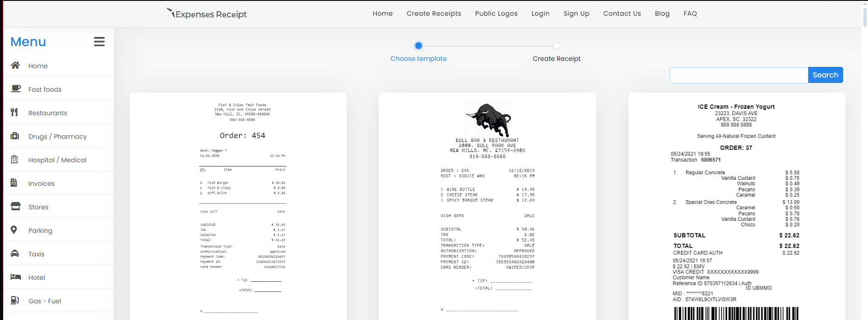Open the Restaurants category
Image resolution: width=868 pixels, height=320 pixels.
point(47,113)
